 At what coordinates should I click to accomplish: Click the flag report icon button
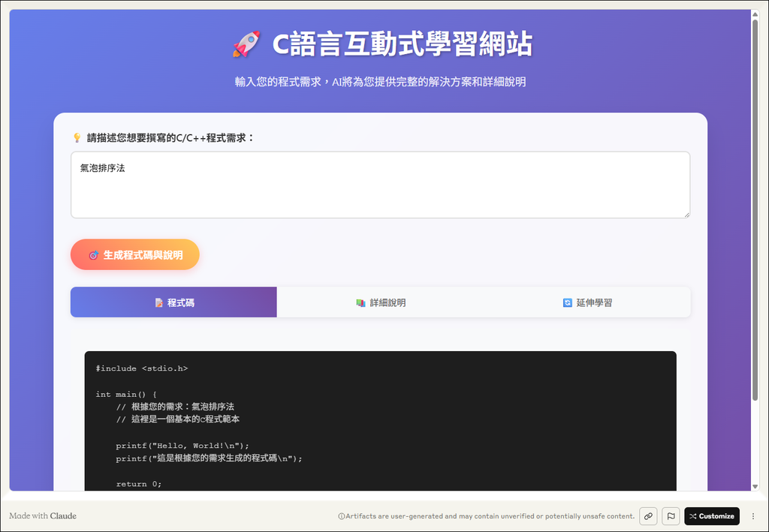click(671, 515)
